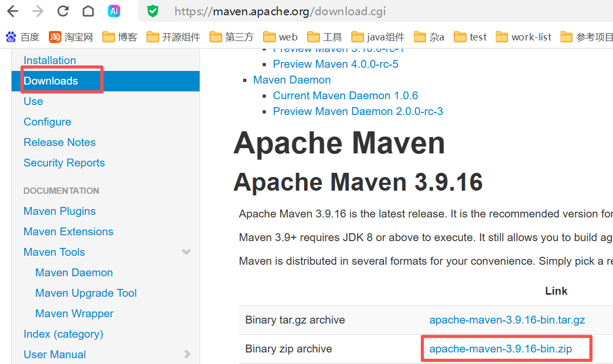Download apache-maven-3.9.16-bin.zip
This screenshot has width=613, height=364.
(x=501, y=349)
